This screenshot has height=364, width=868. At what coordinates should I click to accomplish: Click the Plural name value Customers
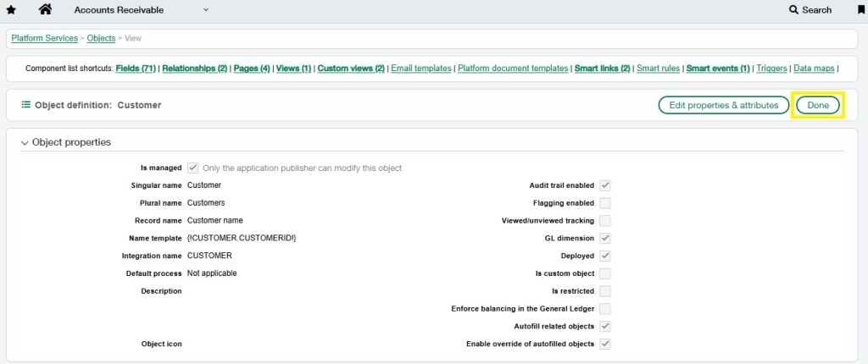coord(206,202)
